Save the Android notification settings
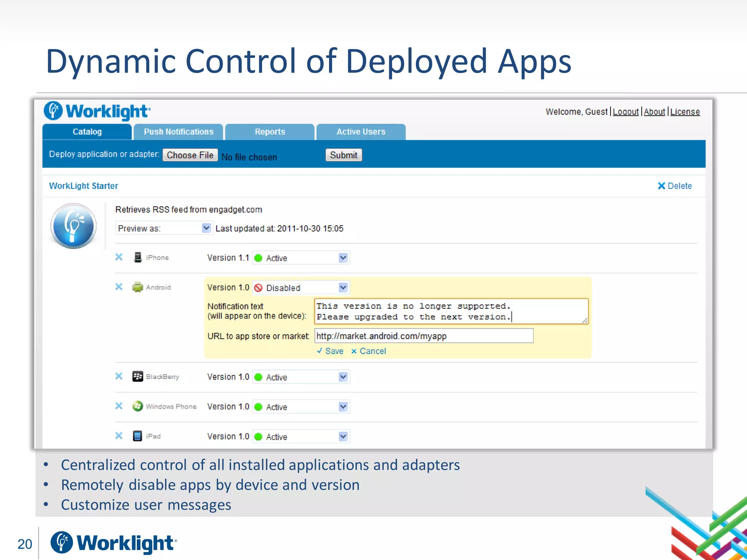747x560 pixels. point(330,351)
